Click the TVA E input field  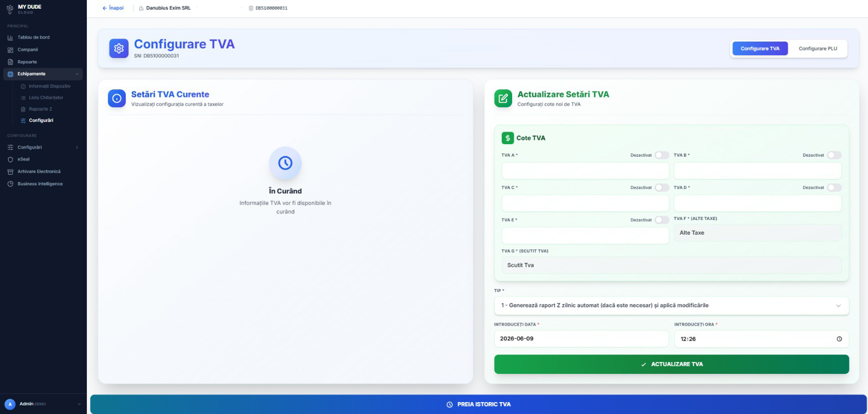pos(585,236)
